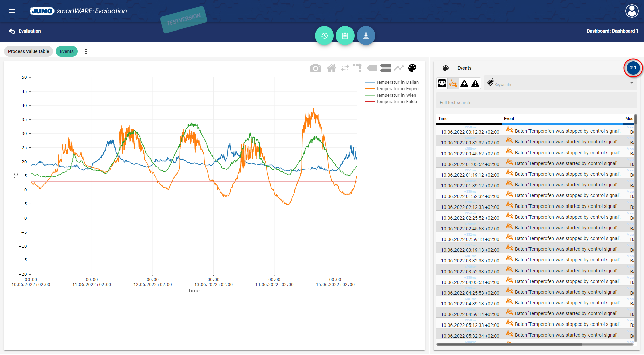Click the 2:1 layout ratio button
Screen dimensions: 644x355
(633, 68)
